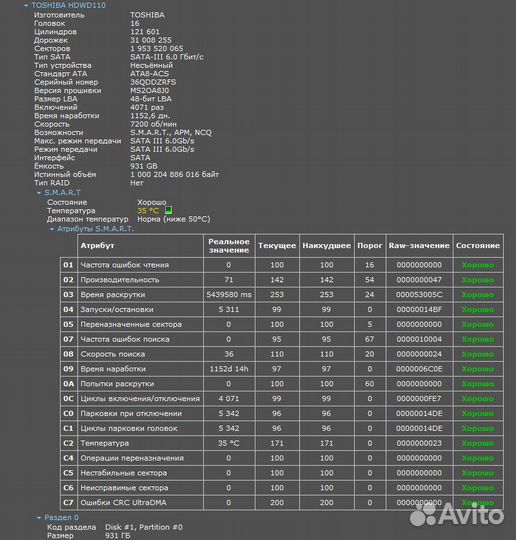Collapse the Раздел 0 partition section
Viewport: 516px width, 540px height.
tap(39, 518)
